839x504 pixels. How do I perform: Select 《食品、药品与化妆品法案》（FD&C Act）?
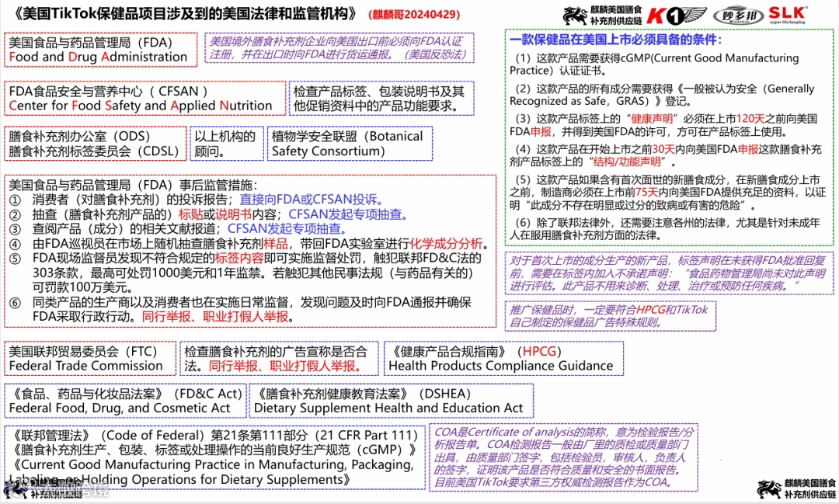pyautogui.click(x=125, y=394)
